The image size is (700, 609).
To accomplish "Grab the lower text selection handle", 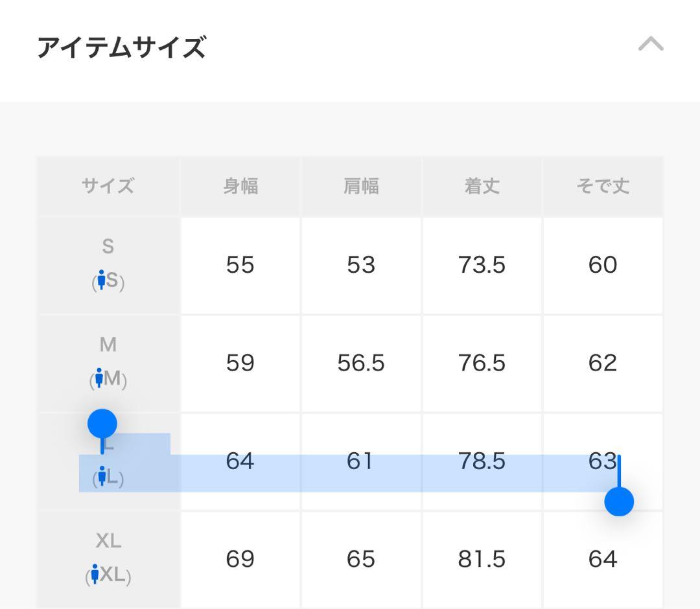I will [x=619, y=501].
